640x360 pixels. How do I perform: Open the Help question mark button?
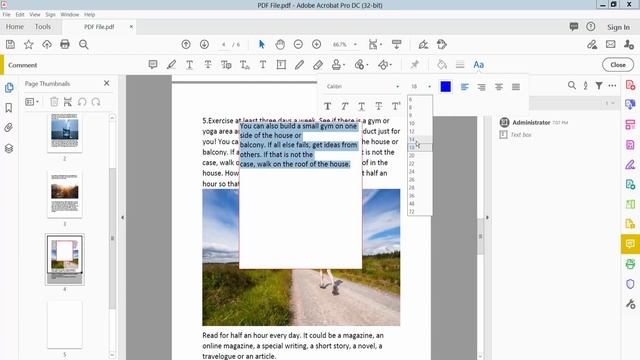591,27
